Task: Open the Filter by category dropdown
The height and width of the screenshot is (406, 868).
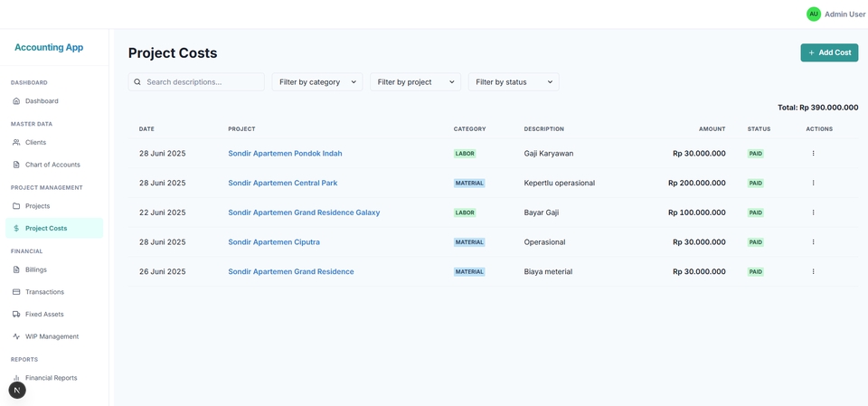Action: tap(317, 82)
